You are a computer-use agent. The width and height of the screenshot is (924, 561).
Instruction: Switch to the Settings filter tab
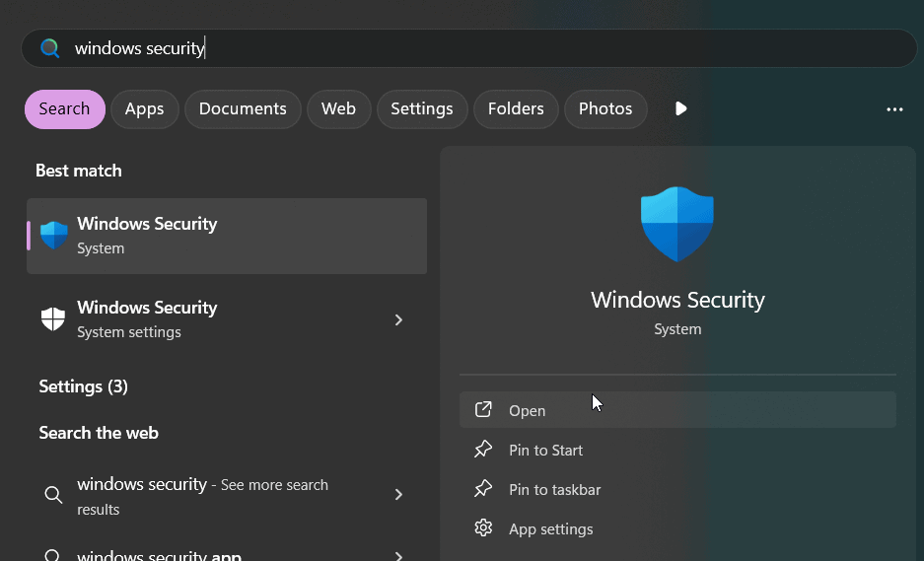click(422, 109)
